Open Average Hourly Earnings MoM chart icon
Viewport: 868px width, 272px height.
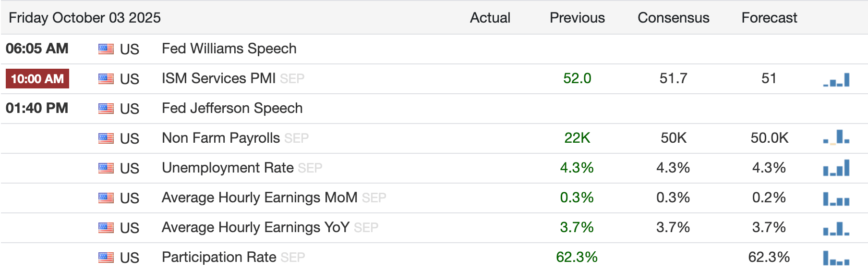[x=836, y=198]
